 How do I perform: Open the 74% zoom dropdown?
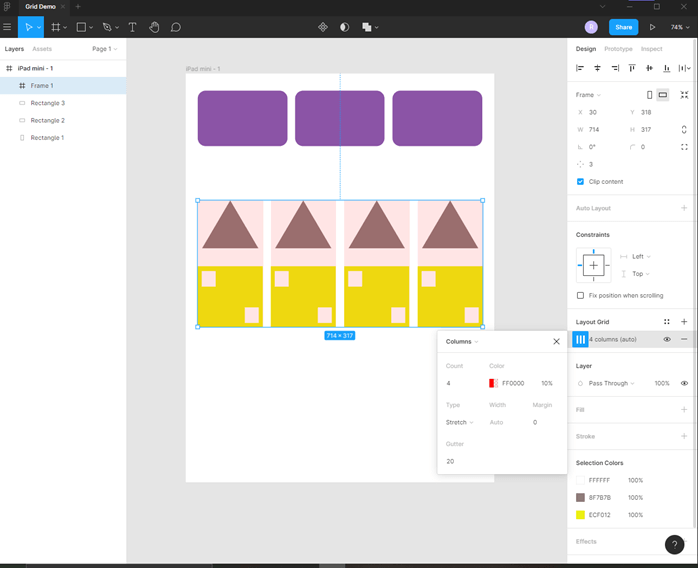(x=680, y=27)
